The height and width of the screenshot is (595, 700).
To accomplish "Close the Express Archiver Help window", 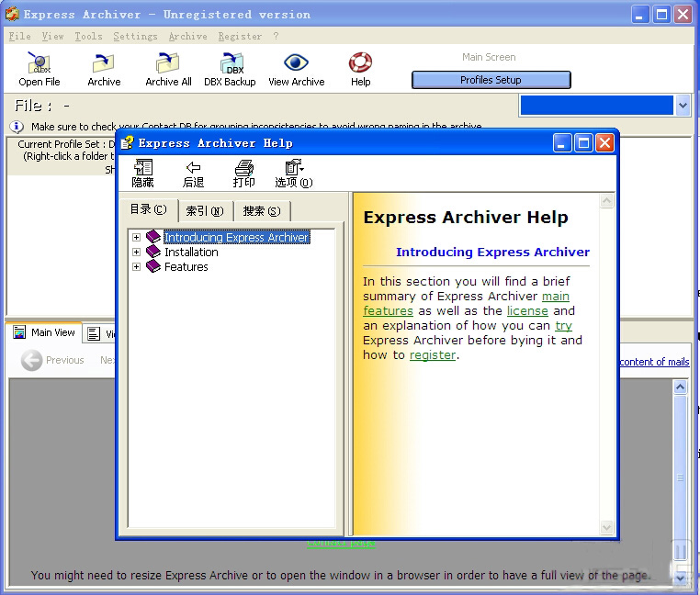I will tap(604, 143).
